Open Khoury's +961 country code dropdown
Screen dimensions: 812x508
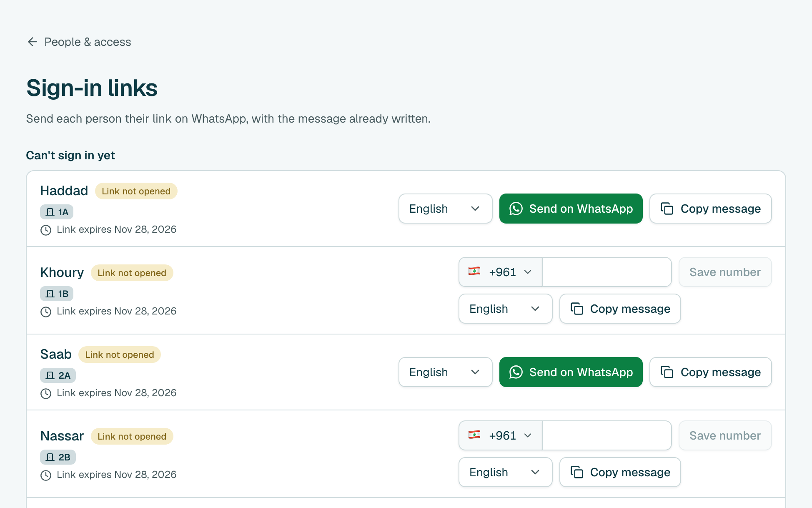[x=501, y=272]
